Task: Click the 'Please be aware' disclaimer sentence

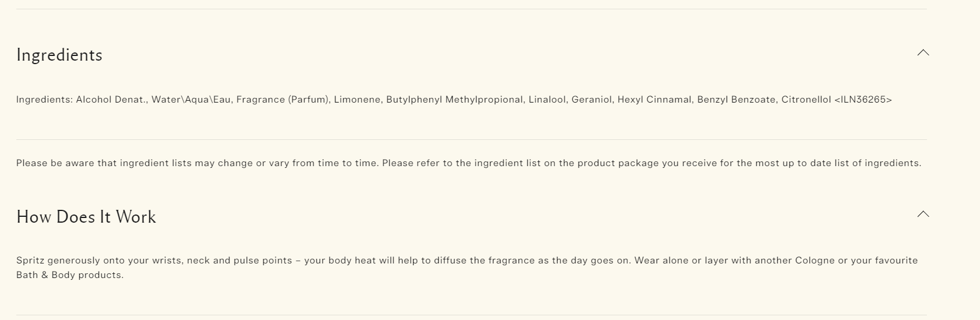Action: 198,163
